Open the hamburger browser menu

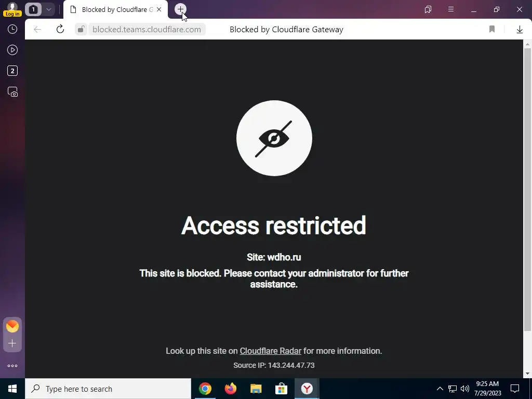click(x=451, y=9)
